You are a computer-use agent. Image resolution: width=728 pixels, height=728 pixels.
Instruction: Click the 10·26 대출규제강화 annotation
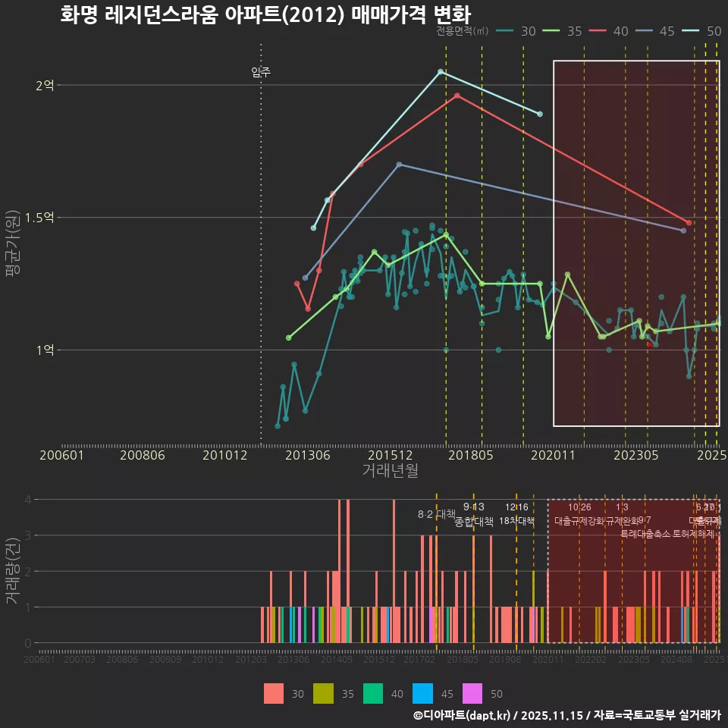[x=579, y=514]
